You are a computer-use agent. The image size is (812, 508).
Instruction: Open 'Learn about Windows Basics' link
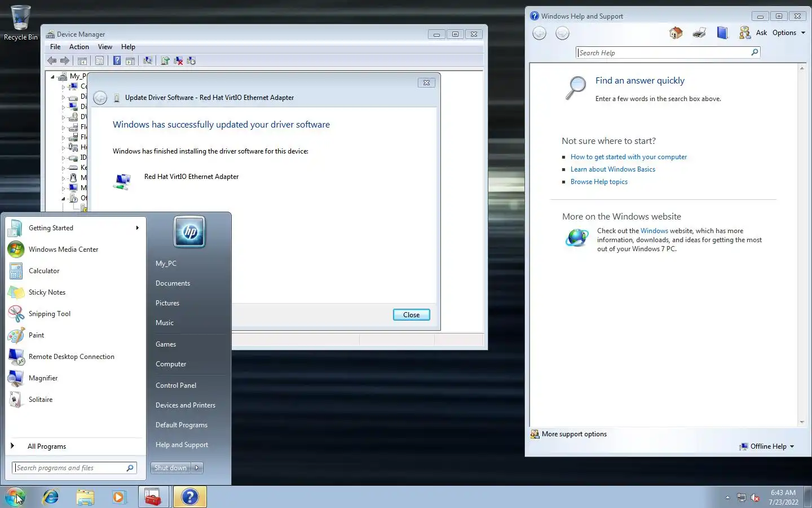[613, 169]
